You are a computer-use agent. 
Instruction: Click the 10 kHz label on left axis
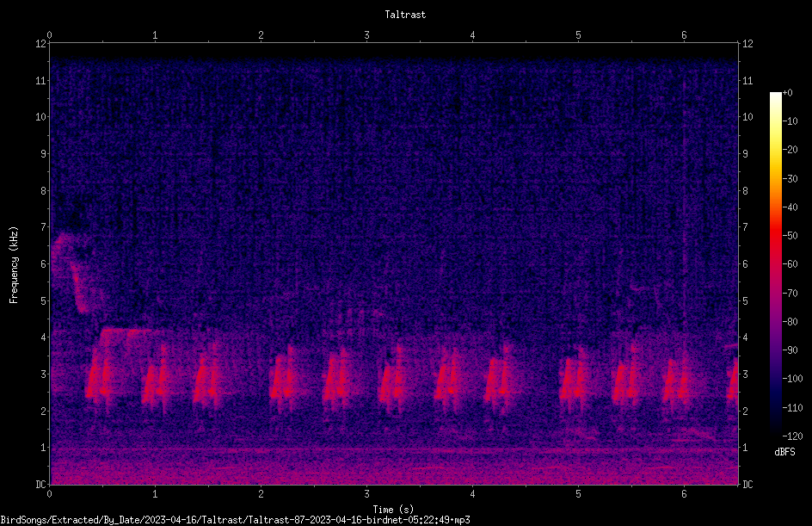pyautogui.click(x=40, y=117)
